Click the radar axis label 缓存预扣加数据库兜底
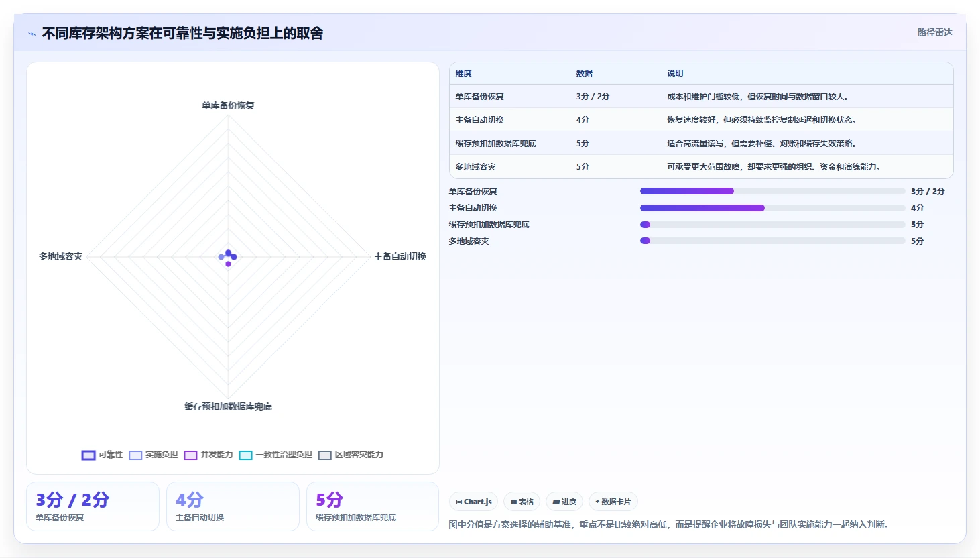 [x=228, y=406]
